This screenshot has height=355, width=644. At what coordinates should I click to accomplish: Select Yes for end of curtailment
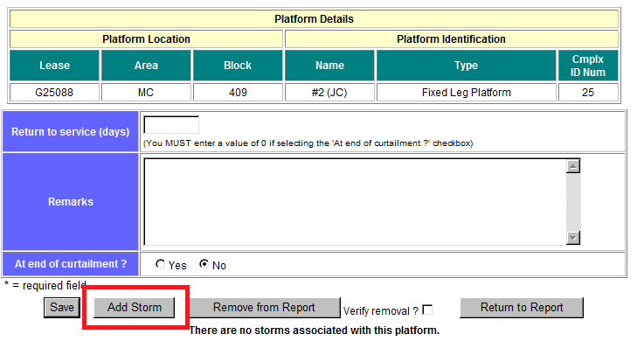(x=160, y=265)
